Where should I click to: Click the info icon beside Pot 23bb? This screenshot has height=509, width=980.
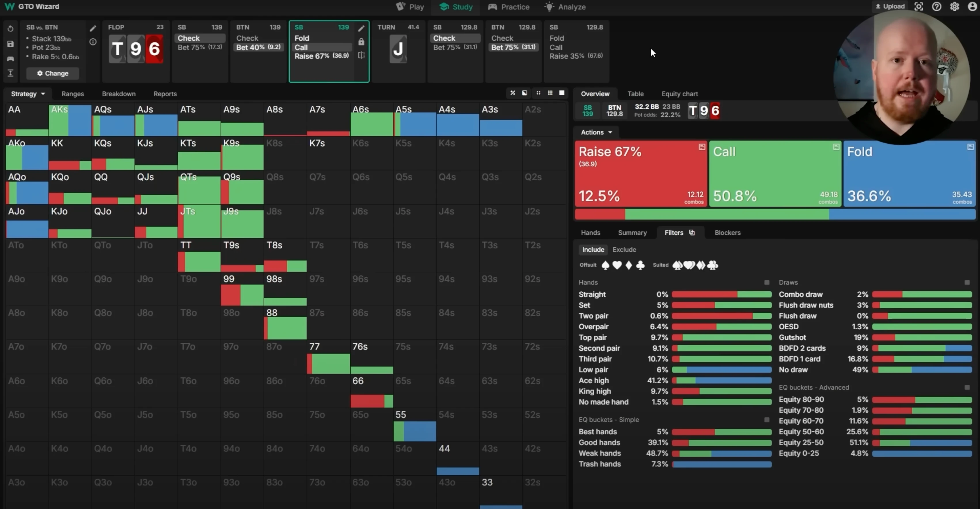[93, 42]
